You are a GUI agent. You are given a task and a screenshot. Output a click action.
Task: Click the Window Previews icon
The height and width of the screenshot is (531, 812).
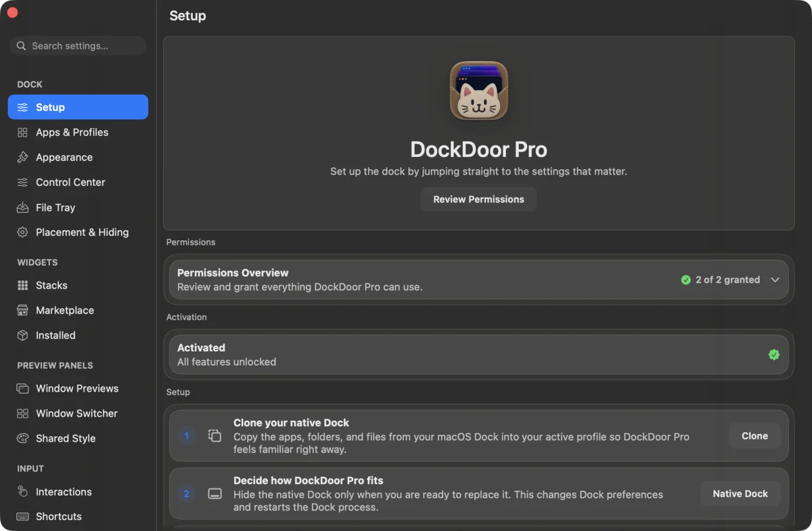coord(23,389)
